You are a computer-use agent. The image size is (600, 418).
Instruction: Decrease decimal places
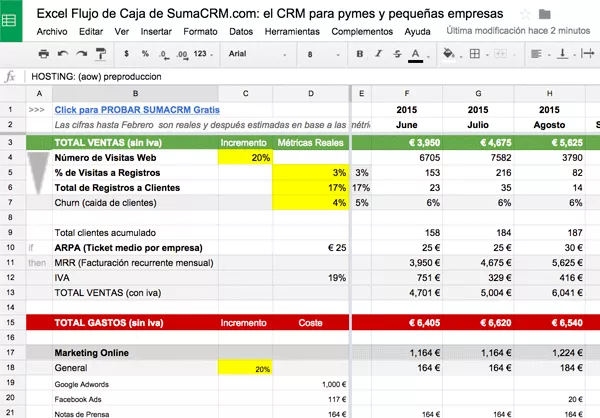pyautogui.click(x=164, y=54)
